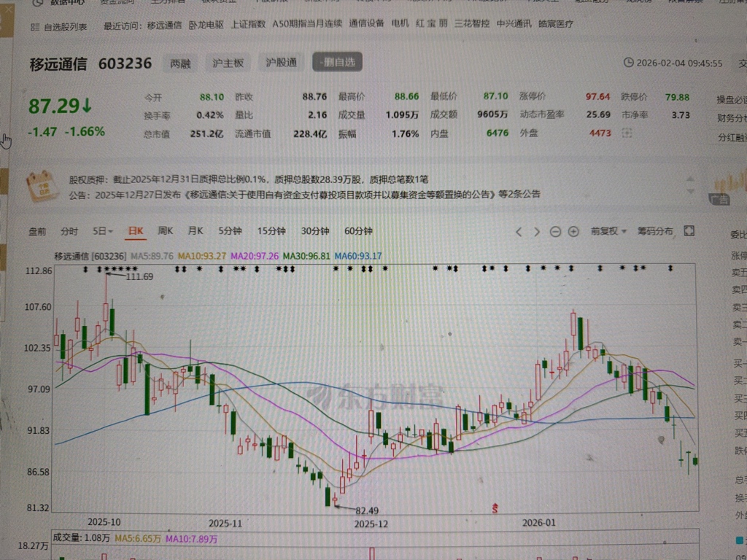Click the 111.69 high price annotation
The height and width of the screenshot is (560, 747).
(139, 276)
